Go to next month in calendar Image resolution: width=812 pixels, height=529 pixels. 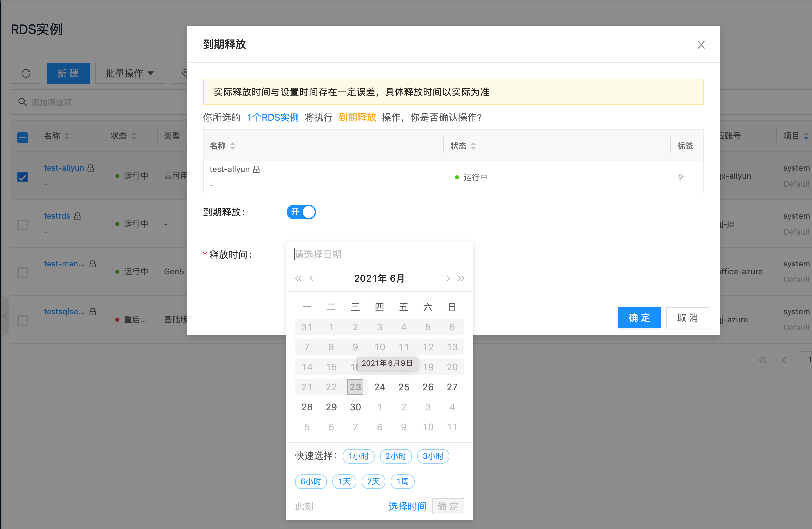tap(448, 278)
